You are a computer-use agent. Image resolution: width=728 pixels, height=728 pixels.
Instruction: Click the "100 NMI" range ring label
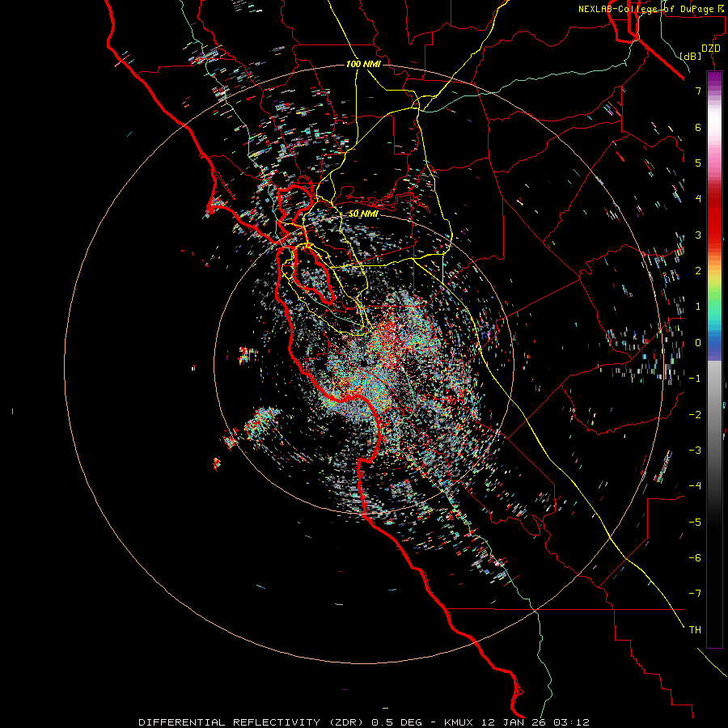[363, 64]
